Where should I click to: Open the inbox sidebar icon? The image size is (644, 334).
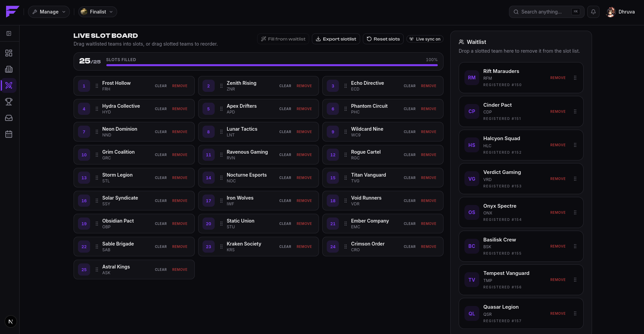point(9,118)
